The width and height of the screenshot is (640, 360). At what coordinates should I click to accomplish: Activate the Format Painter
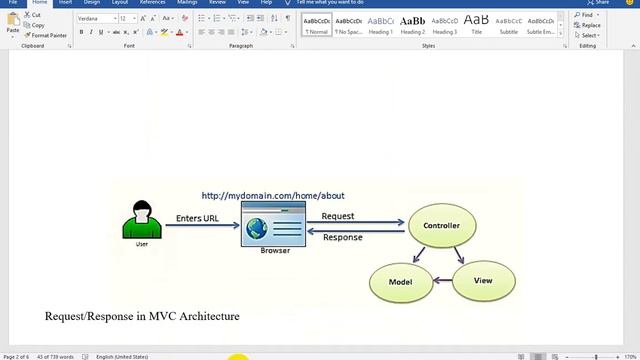click(x=45, y=36)
